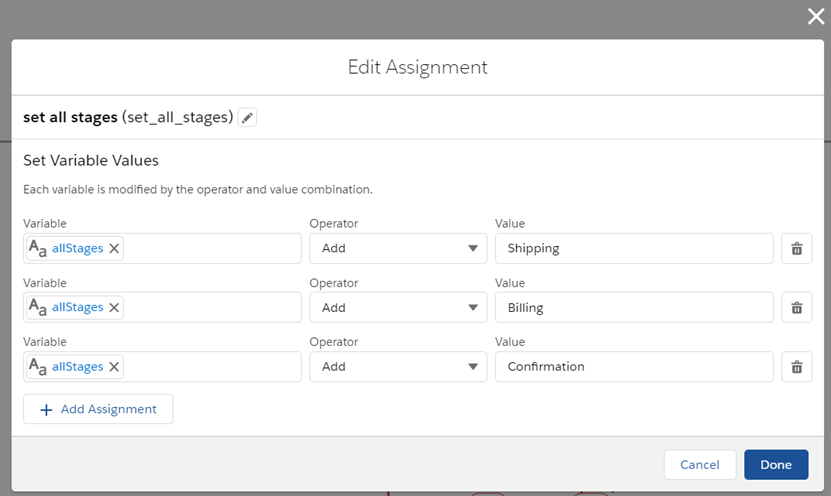Delete the Billing assignment row
The image size is (831, 496).
[x=797, y=307]
